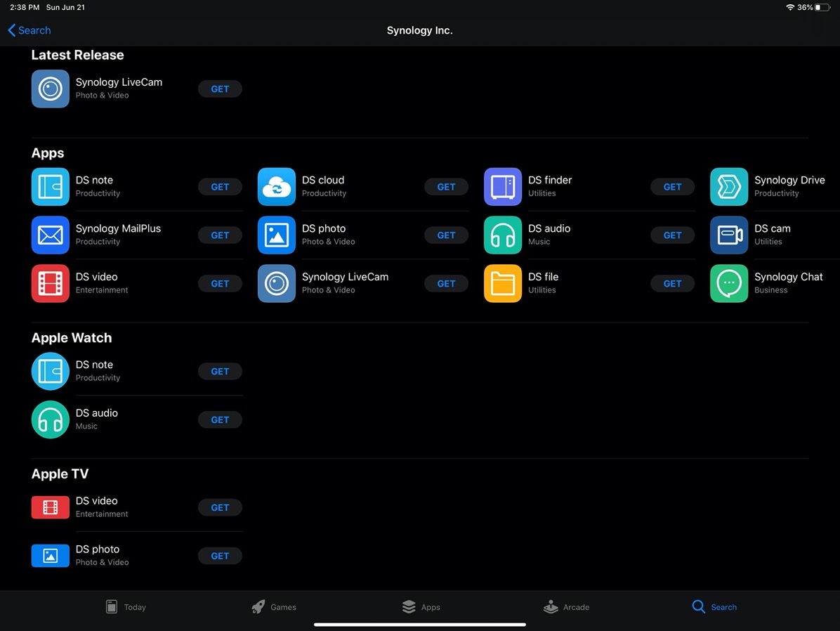Tap the DS finder app icon
The height and width of the screenshot is (631, 840).
502,187
